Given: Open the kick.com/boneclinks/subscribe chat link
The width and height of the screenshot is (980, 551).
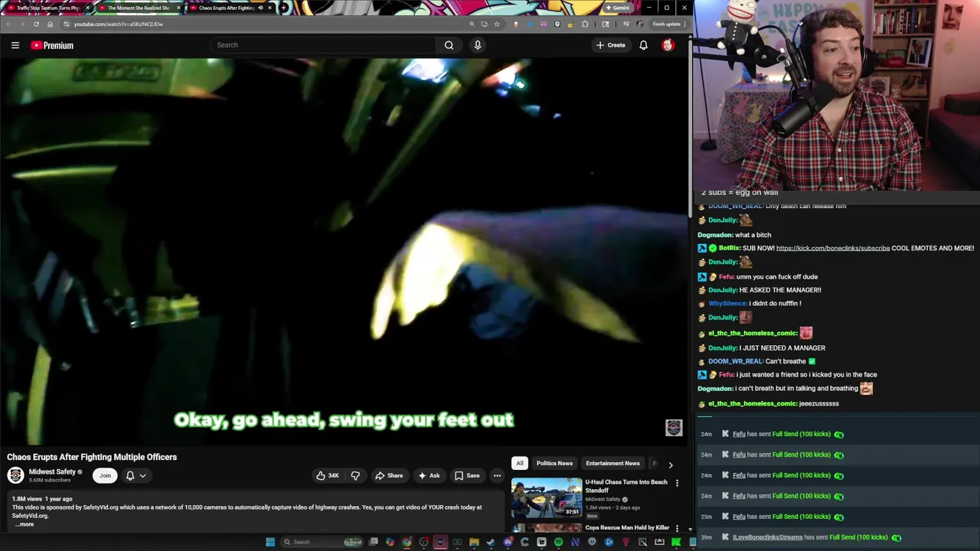Looking at the screenshot, I should pos(833,248).
